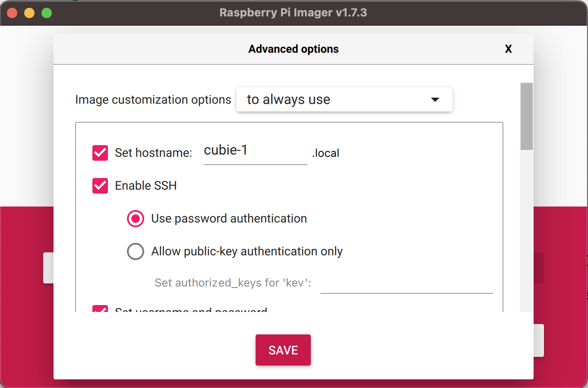Open the image customization options dropdown
The height and width of the screenshot is (388, 588).
pos(344,99)
